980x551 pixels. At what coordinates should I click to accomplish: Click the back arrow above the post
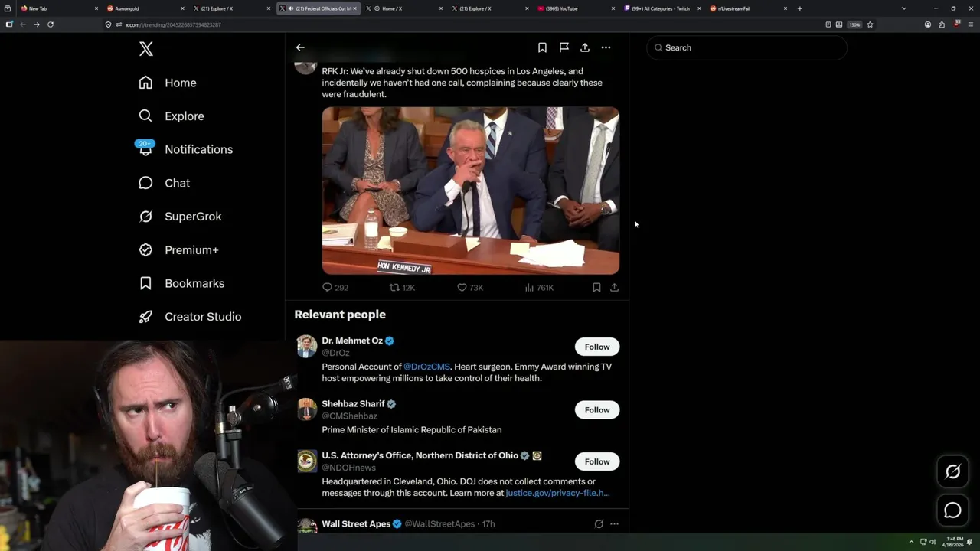(300, 47)
